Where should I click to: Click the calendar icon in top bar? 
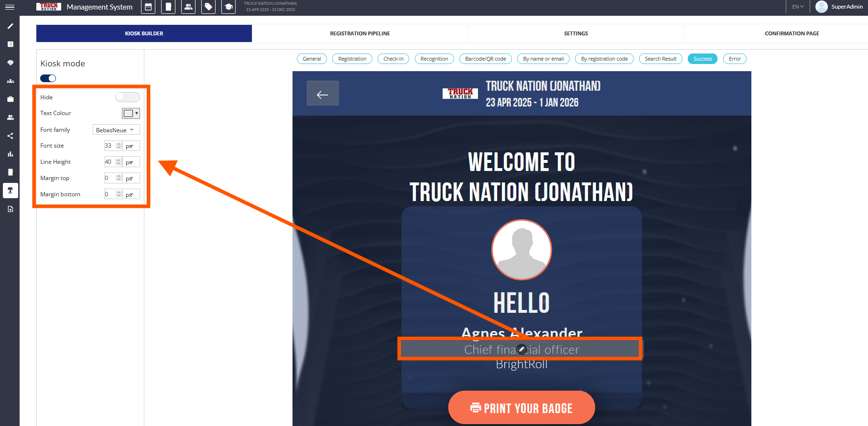148,7
